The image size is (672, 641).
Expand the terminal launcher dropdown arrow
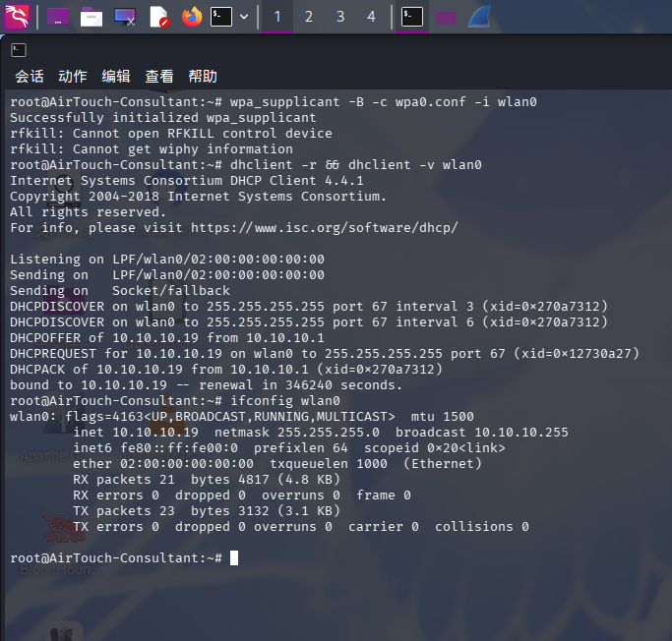(244, 17)
